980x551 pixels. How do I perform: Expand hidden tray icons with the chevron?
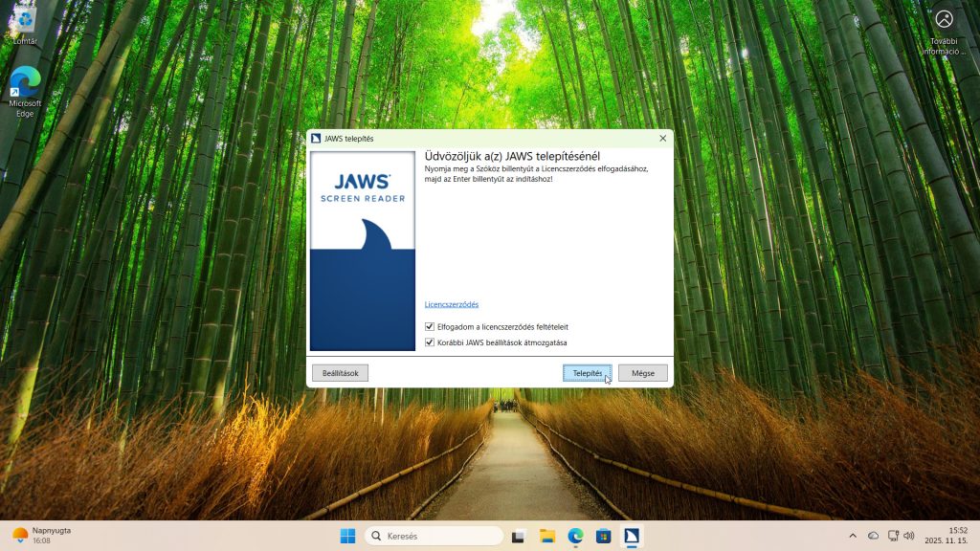853,536
